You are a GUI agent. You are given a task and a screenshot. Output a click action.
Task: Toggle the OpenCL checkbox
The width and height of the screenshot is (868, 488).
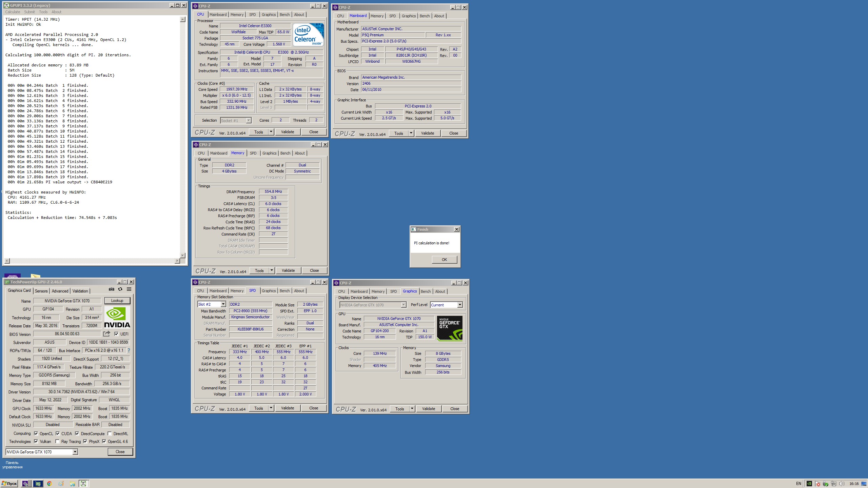[36, 433]
